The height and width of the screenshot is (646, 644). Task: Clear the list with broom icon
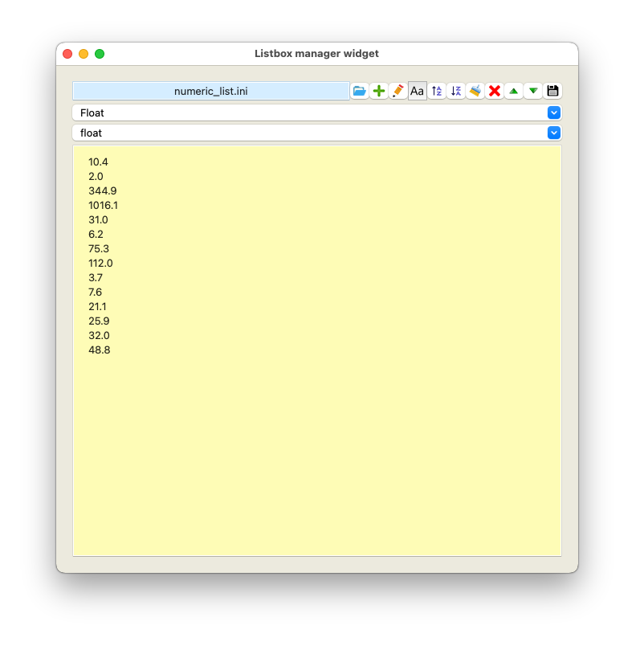[475, 91]
